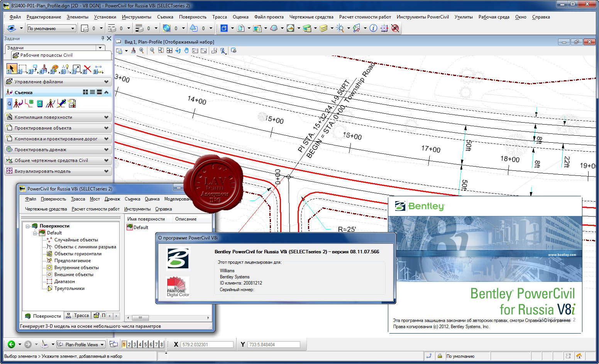Expand the Управление файлами section

[x=58, y=82]
